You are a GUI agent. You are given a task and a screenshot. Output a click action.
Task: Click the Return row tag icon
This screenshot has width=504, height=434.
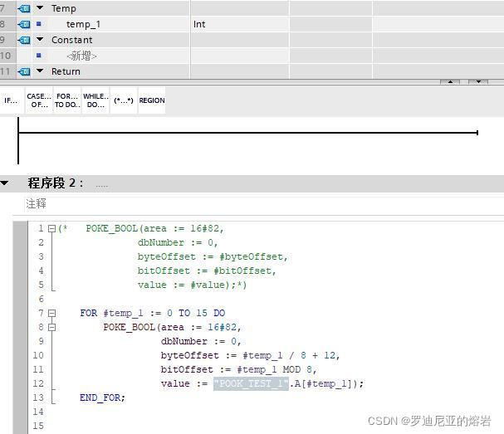[x=24, y=71]
